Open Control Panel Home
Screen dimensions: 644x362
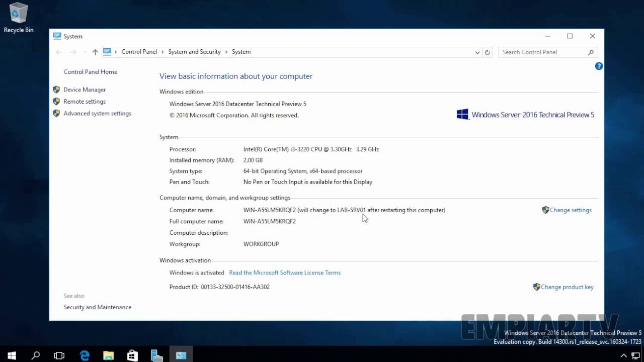91,72
